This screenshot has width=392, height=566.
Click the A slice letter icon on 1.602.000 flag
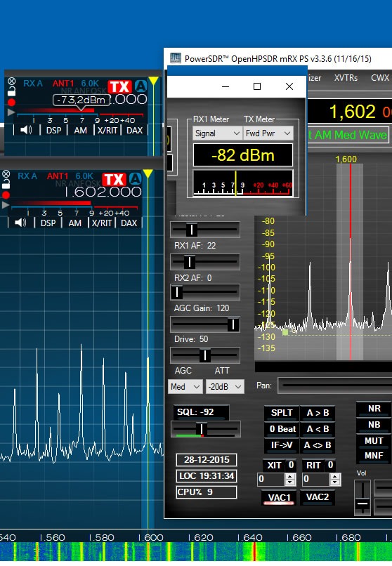click(x=136, y=179)
